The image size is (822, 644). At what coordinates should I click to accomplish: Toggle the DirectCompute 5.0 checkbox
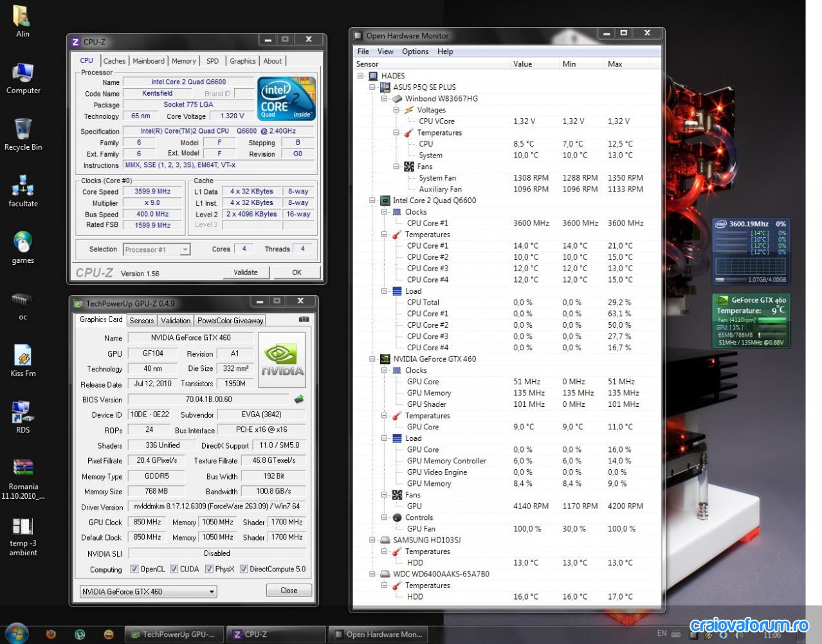tap(244, 569)
